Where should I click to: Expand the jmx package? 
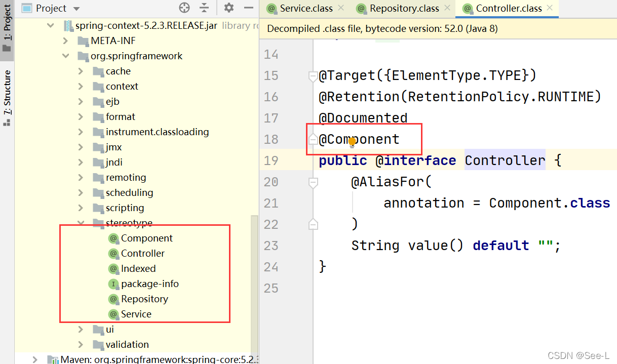click(x=81, y=147)
